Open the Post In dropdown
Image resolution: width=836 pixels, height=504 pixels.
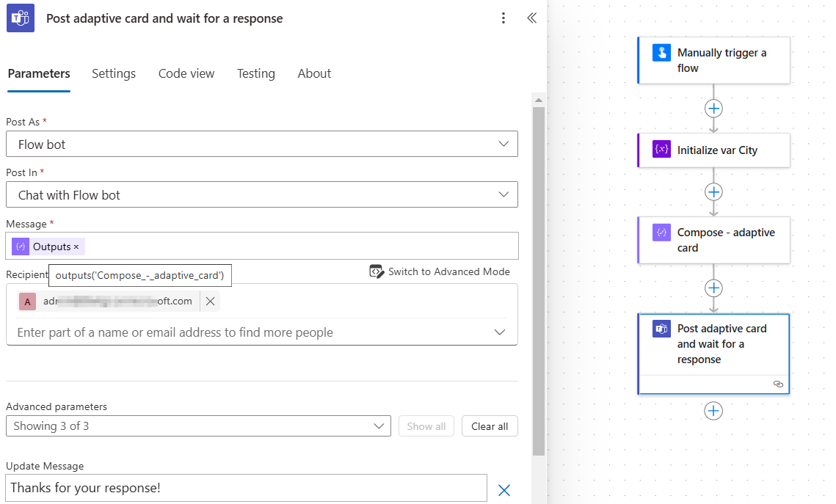click(262, 194)
